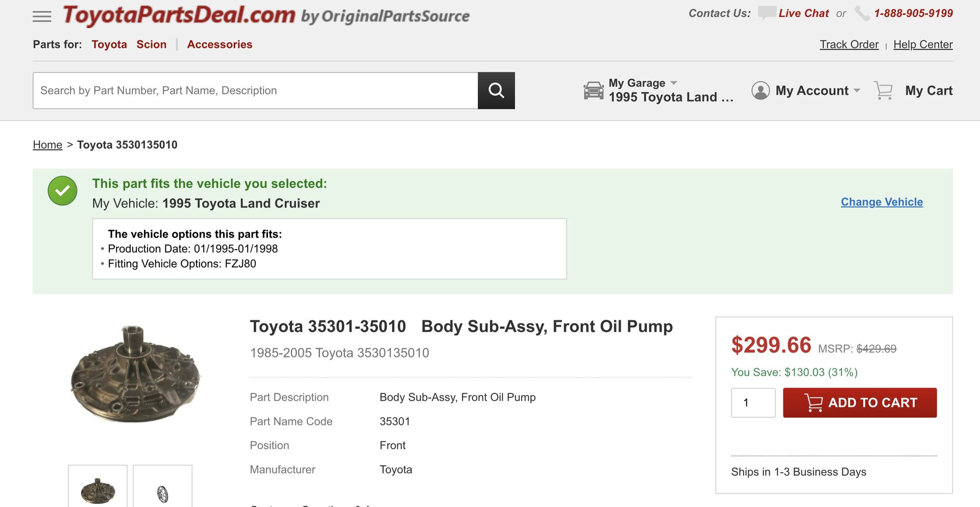Click the Live Chat speech bubble icon
Screen dimensions: 980x507
tap(767, 13)
